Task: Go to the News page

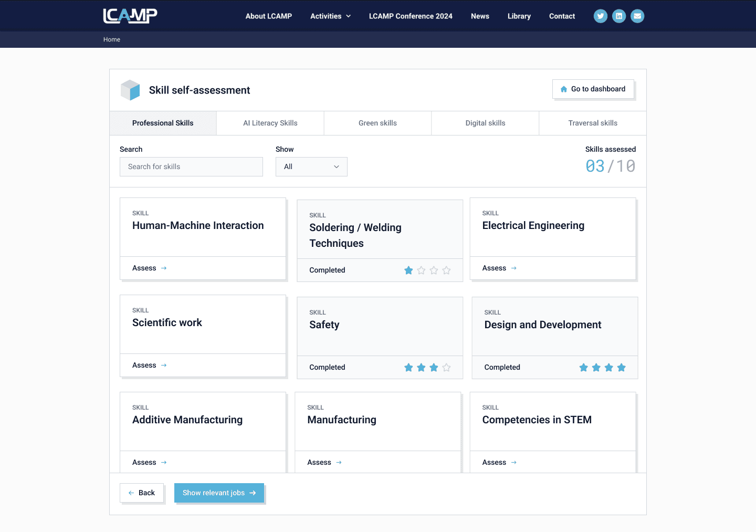Action: click(x=480, y=16)
